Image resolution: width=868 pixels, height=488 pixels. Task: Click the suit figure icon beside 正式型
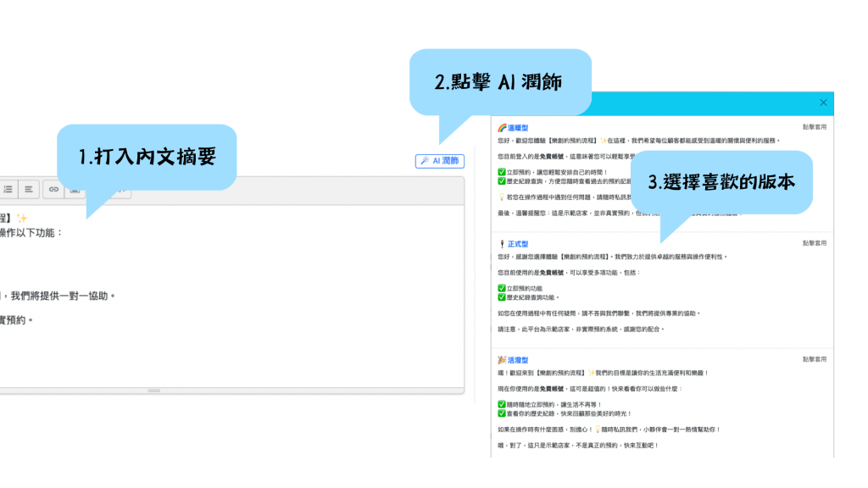[x=502, y=244]
